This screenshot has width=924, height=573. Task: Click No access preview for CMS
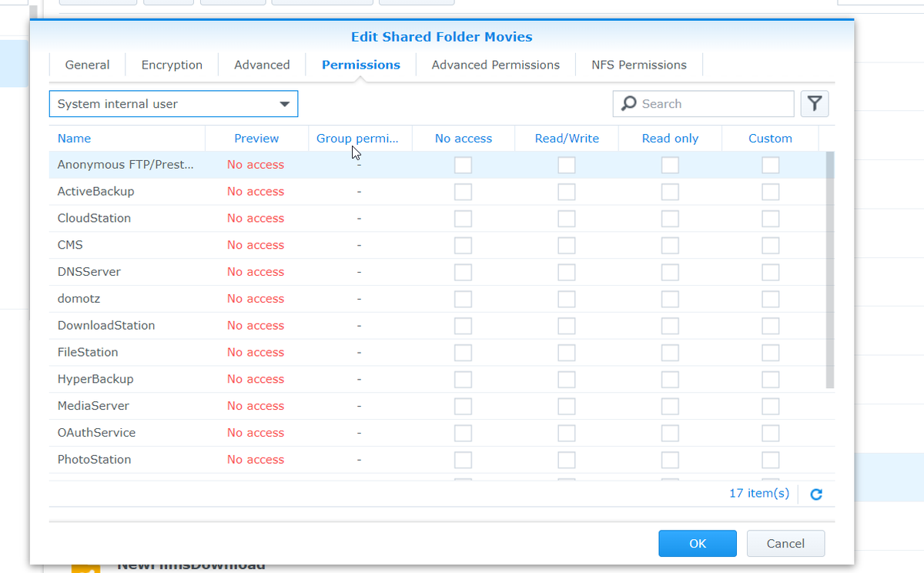(x=256, y=246)
